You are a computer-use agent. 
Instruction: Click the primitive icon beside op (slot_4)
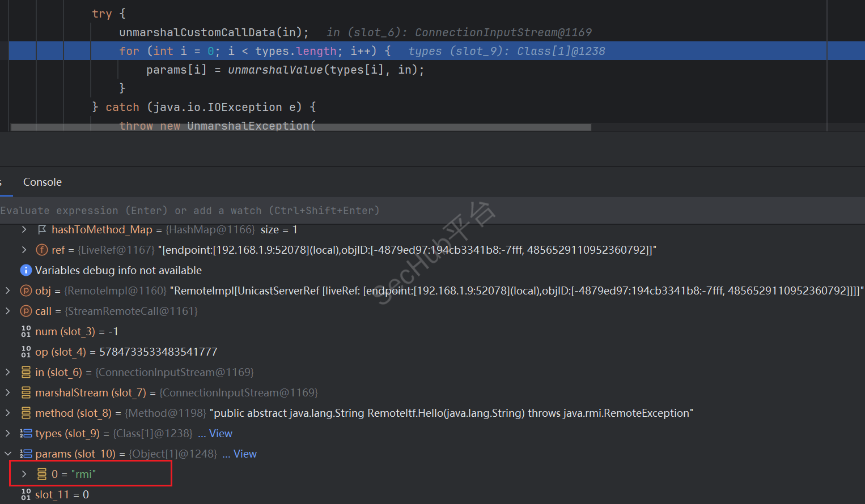click(x=26, y=352)
